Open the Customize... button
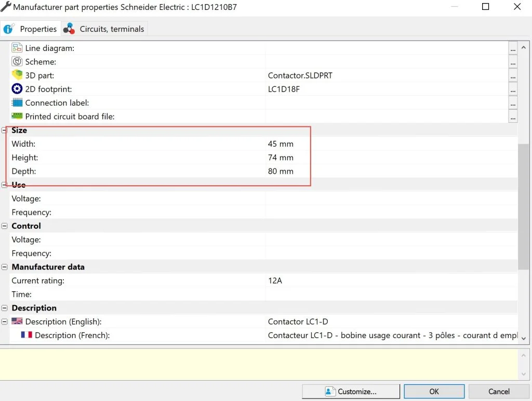This screenshot has height=401, width=532. [x=351, y=392]
